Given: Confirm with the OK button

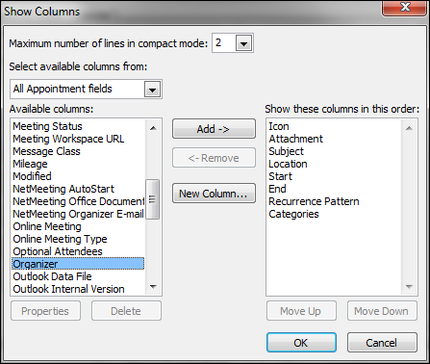Looking at the screenshot, I should (301, 342).
